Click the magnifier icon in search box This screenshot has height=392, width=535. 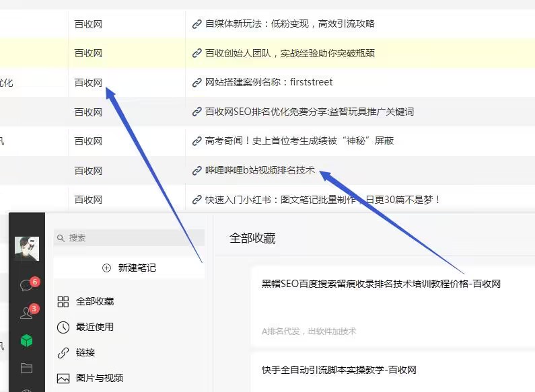coord(61,238)
